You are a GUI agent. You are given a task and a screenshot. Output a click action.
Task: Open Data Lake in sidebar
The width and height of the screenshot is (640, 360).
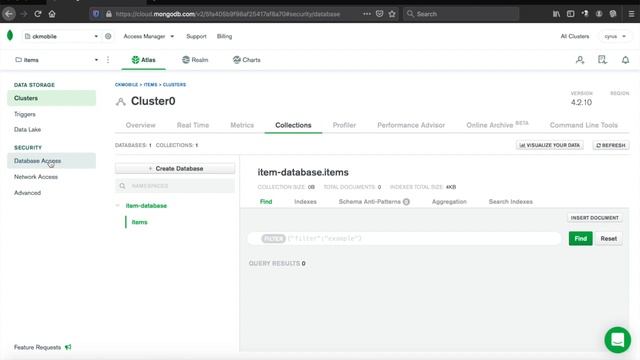27,129
